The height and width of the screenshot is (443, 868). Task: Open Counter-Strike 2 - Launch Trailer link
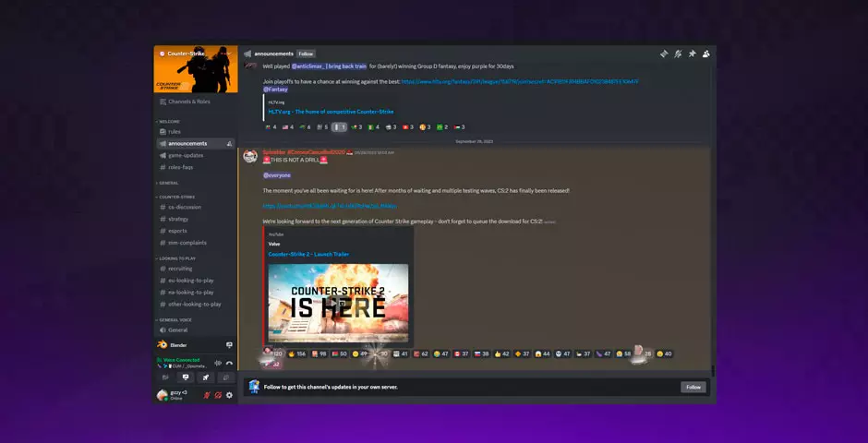(x=308, y=255)
